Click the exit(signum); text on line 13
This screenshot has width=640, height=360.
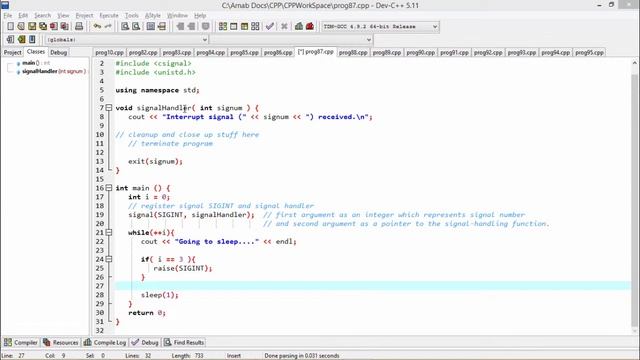156,161
